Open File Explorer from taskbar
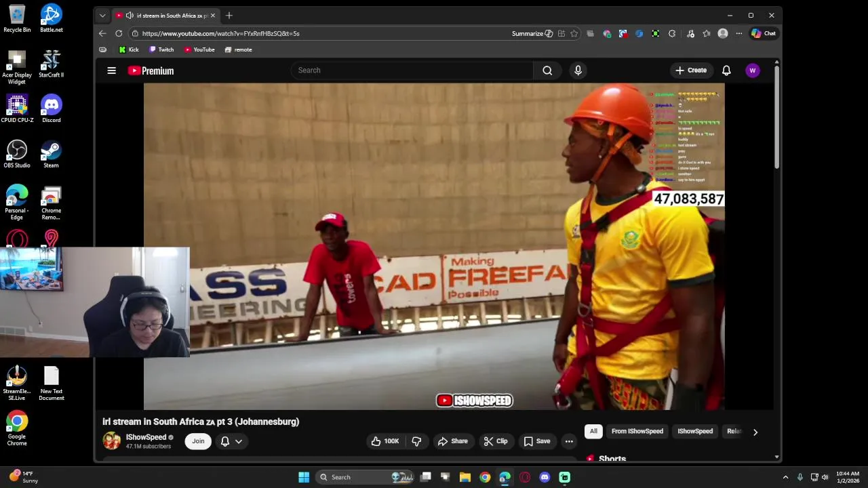868x488 pixels. point(465,477)
